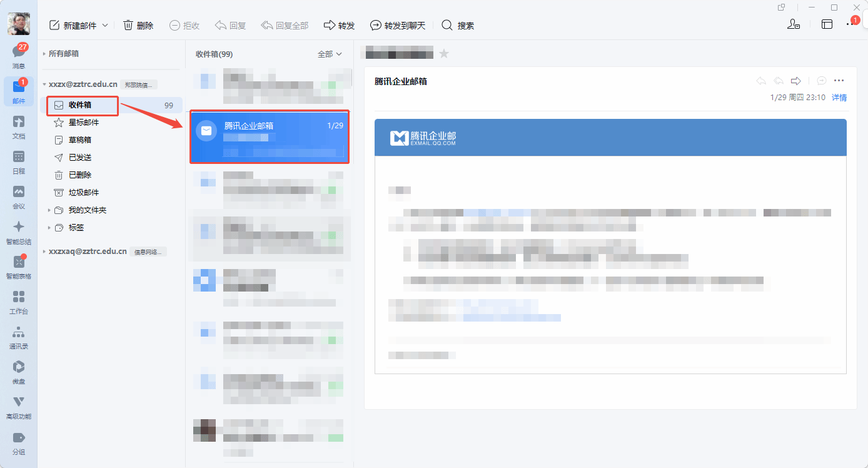Open the 消息 chat icon in sidebar

19,53
